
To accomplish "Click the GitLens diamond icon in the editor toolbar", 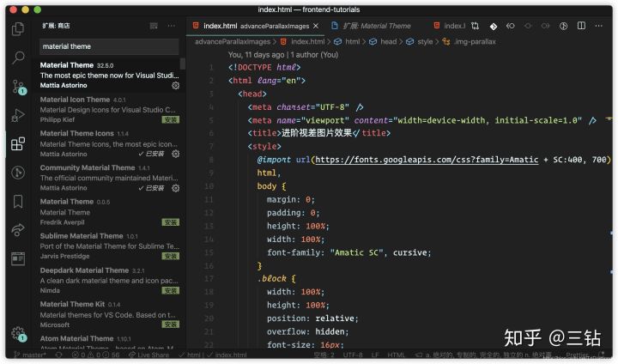I will point(493,26).
